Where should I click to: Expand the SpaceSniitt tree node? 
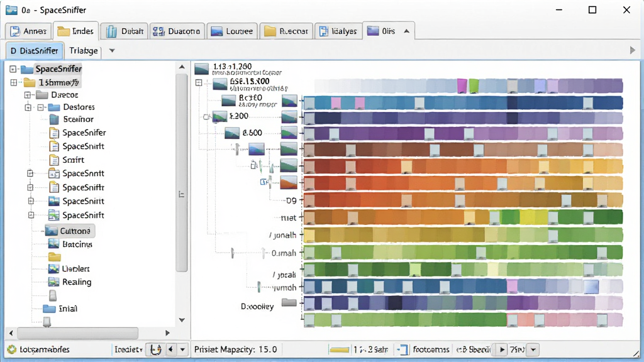[31, 201]
